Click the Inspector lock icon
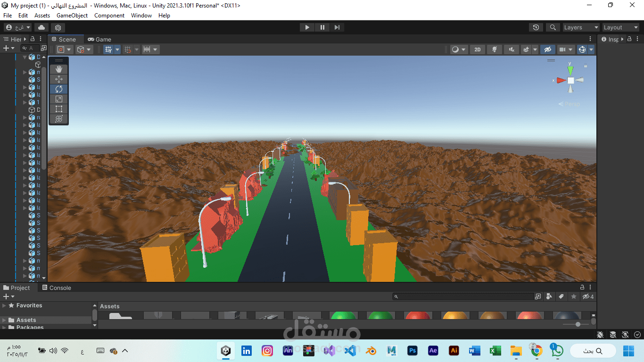This screenshot has width=644, height=362. coord(629,39)
